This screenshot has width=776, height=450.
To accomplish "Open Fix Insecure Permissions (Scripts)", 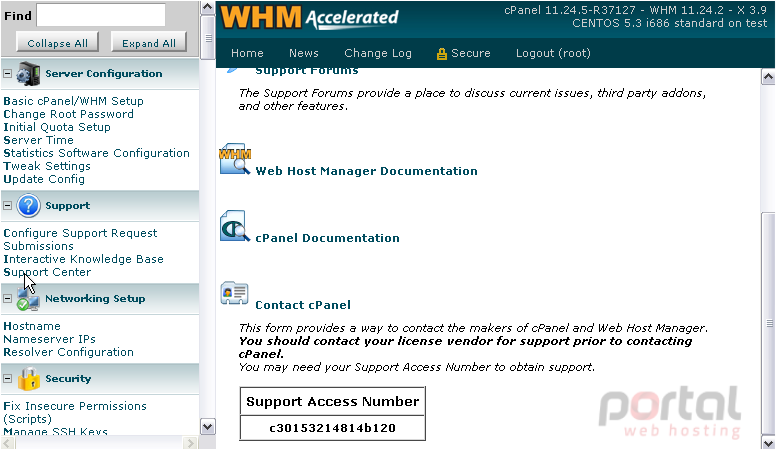I will click(x=75, y=412).
